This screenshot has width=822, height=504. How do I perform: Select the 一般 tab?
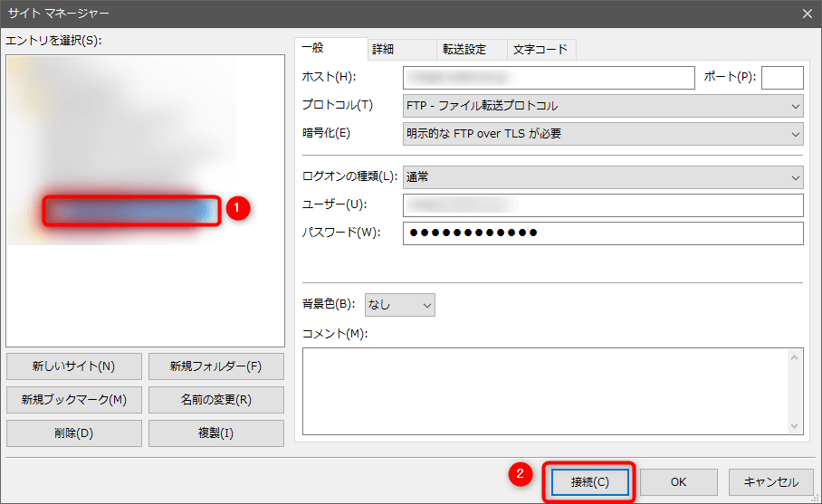coord(330,48)
